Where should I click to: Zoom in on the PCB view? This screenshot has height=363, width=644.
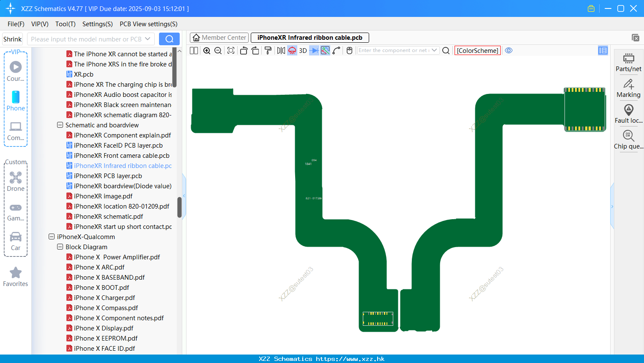click(x=207, y=50)
